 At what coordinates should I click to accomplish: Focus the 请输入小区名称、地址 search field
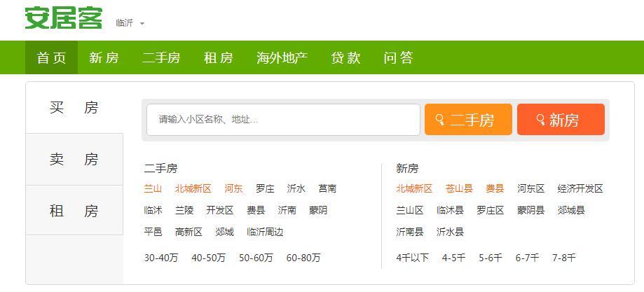pos(283,120)
